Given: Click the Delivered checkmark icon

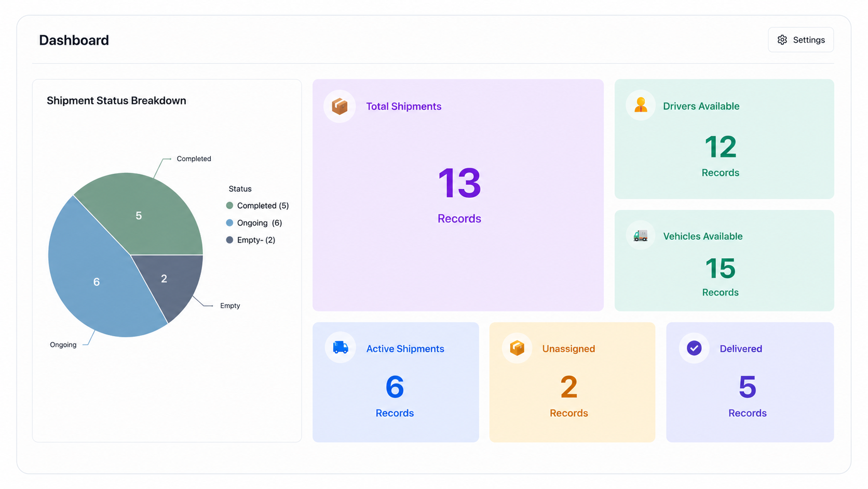Looking at the screenshot, I should tap(694, 348).
